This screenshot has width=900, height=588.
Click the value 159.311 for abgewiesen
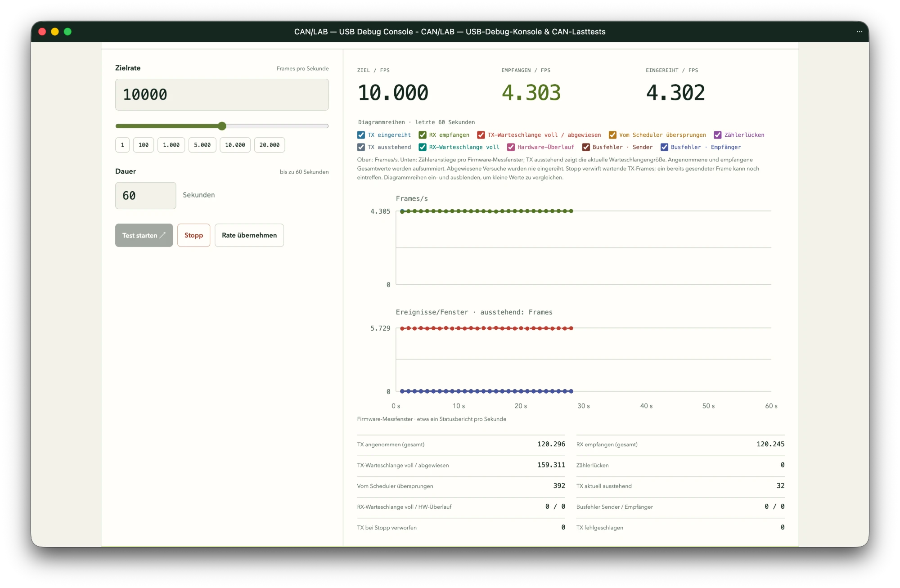551,465
